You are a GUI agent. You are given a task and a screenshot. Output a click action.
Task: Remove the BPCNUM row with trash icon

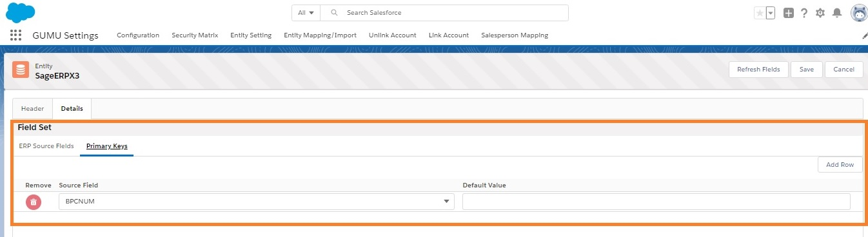pos(34,202)
